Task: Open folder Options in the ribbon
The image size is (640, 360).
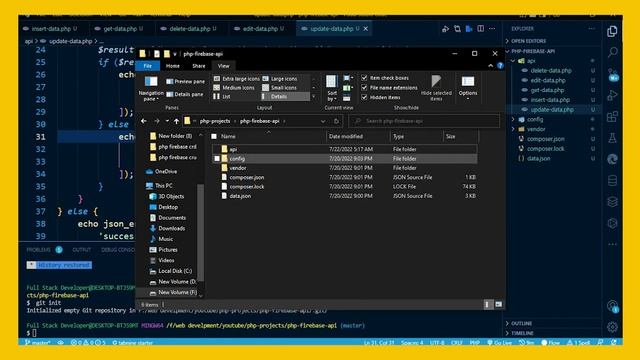Action: 468,88
